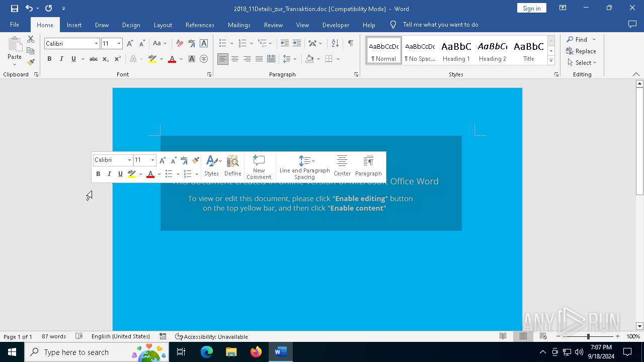This screenshot has width=644, height=362.
Task: Toggle Italic in the ribbon Font group
Action: tap(61, 59)
